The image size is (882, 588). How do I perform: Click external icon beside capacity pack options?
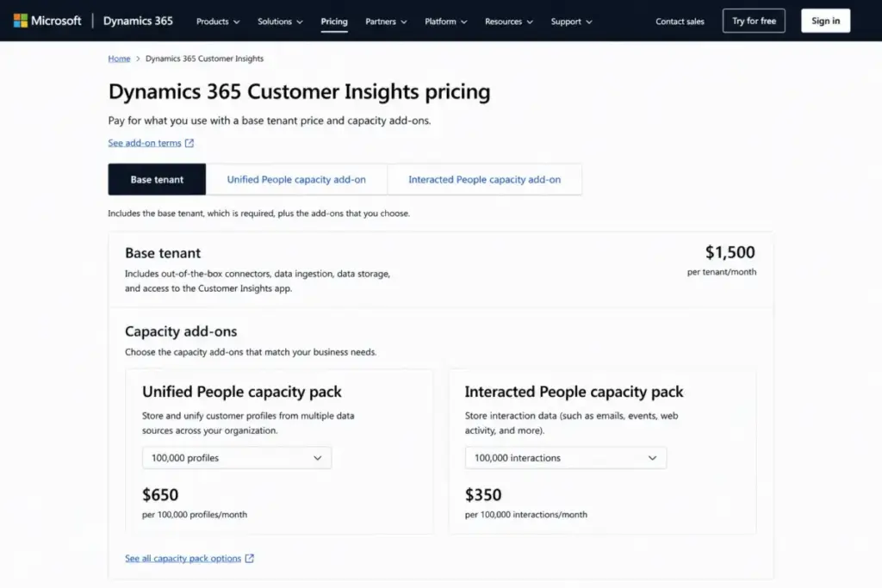coord(250,558)
